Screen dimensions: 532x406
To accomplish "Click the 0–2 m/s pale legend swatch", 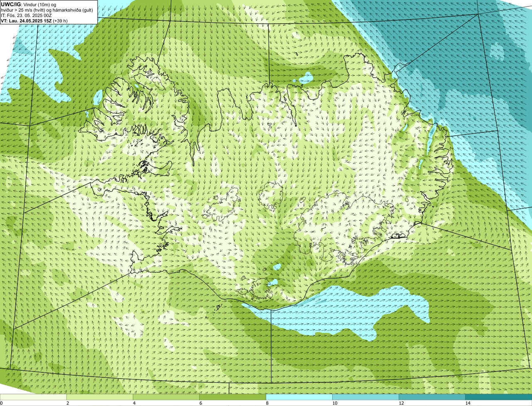I will pos(33,397).
